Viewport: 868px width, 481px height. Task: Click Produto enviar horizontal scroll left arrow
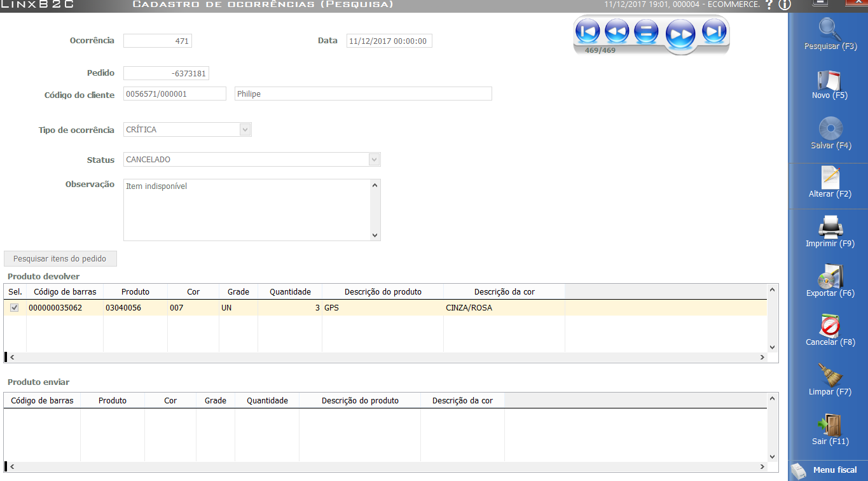[11, 466]
